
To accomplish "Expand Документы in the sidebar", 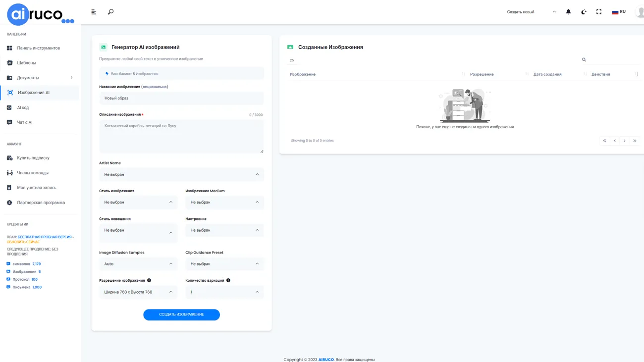I will (x=40, y=78).
